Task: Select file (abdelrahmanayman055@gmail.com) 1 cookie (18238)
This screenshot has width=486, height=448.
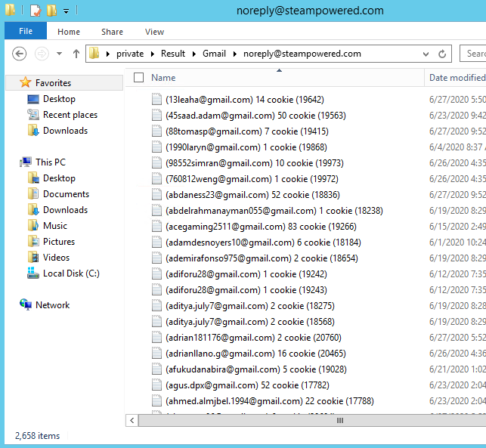Action: coord(274,211)
